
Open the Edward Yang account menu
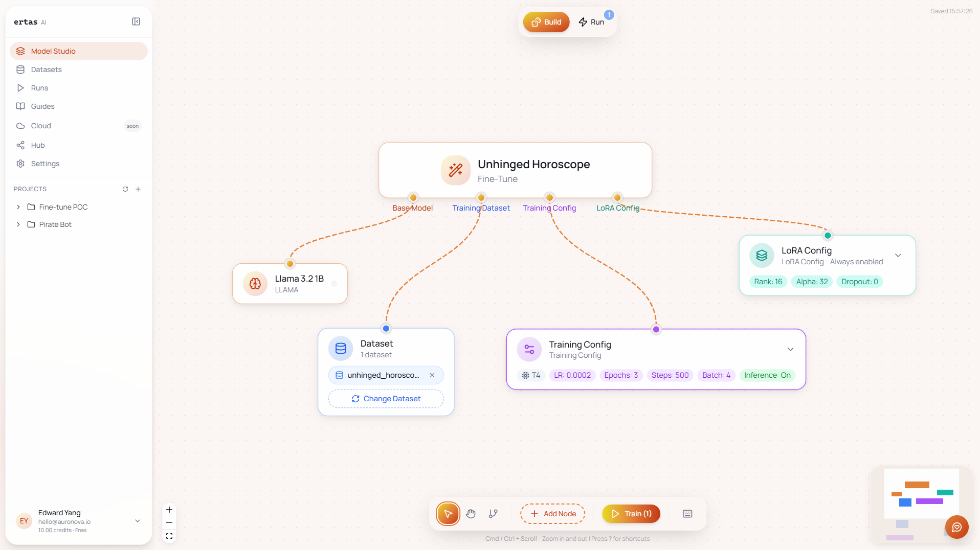(x=79, y=521)
